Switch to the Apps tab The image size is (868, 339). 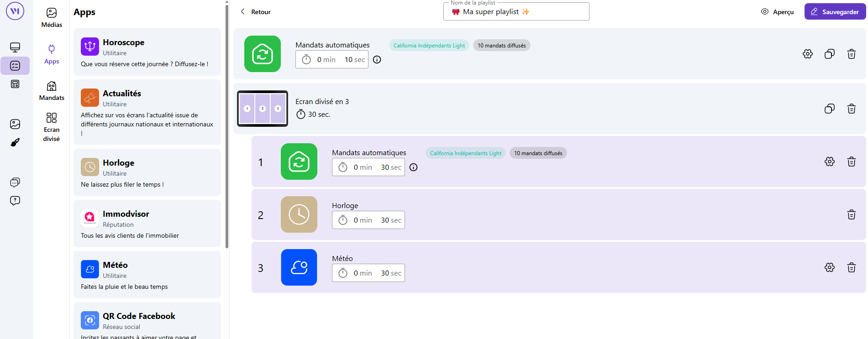tap(52, 54)
